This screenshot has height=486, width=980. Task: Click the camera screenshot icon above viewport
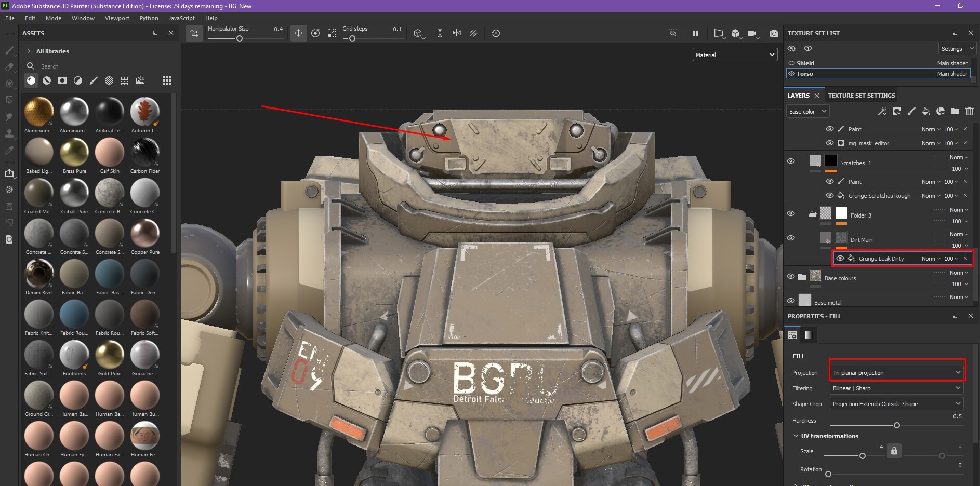[774, 33]
